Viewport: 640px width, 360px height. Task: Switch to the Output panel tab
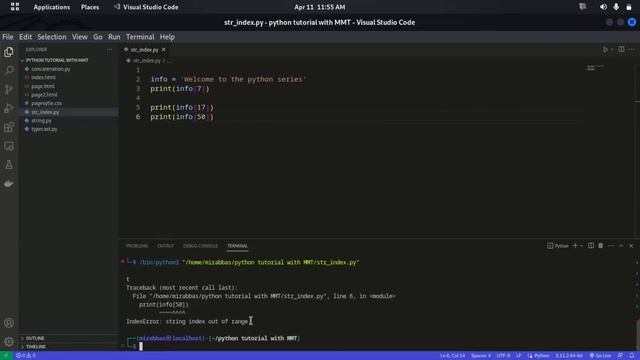[165, 246]
